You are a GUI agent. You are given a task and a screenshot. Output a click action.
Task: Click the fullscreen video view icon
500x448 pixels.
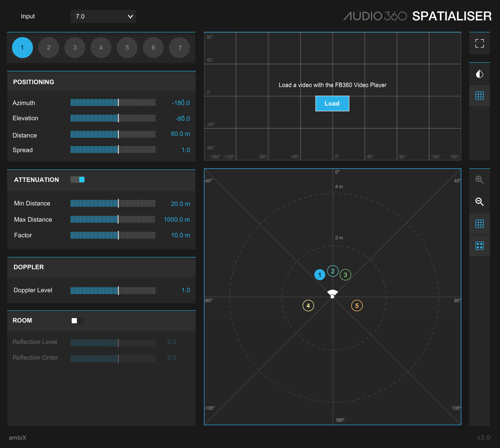(479, 43)
